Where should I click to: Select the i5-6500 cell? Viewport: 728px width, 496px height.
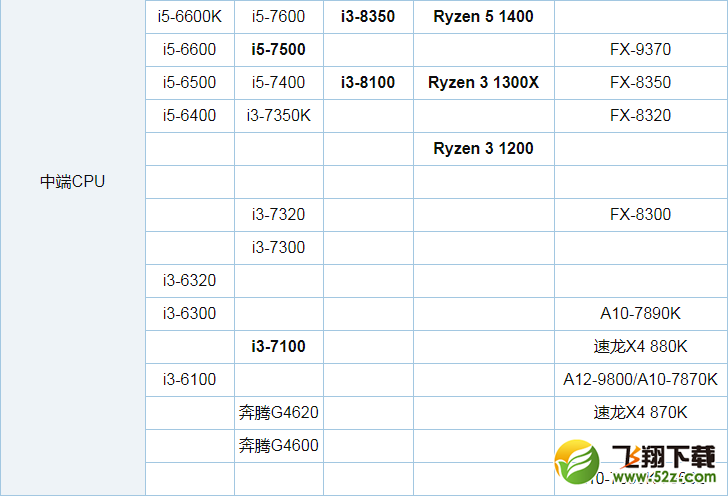point(189,83)
